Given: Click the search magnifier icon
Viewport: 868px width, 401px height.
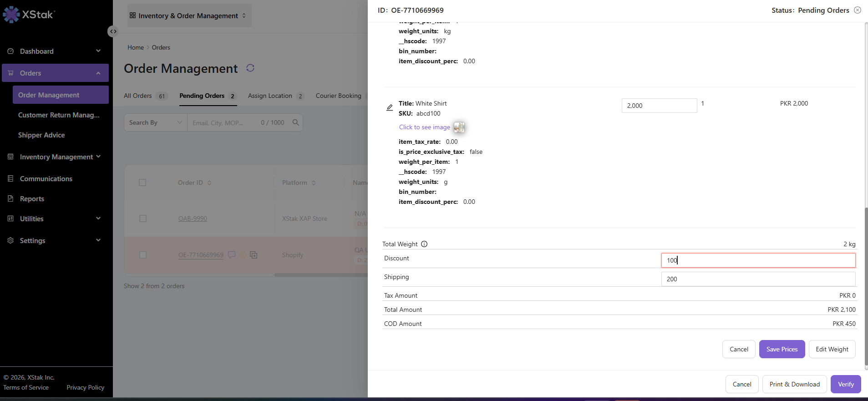Looking at the screenshot, I should tap(295, 122).
